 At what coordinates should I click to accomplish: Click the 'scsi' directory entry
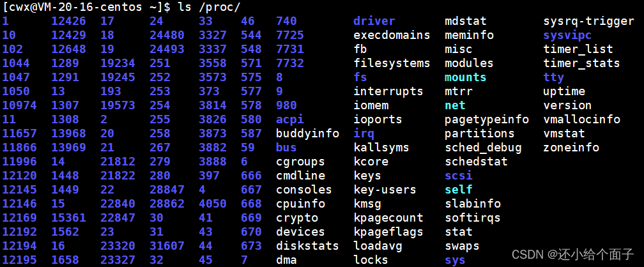pos(458,176)
